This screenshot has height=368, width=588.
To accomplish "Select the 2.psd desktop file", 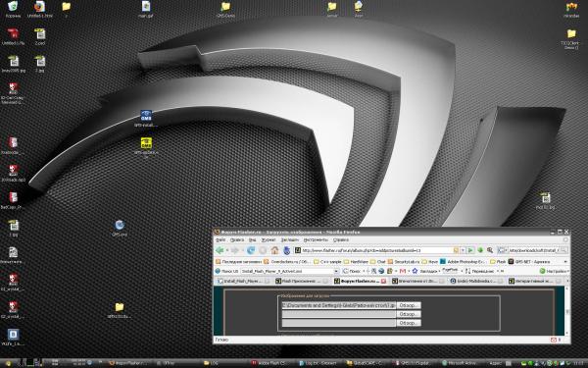I will click(40, 36).
